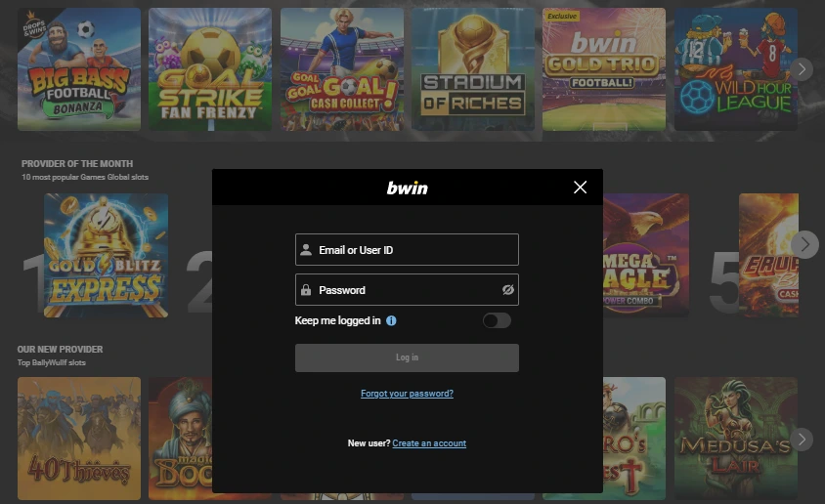Click the lock icon in password field
This screenshot has height=504, width=825.
(x=306, y=289)
